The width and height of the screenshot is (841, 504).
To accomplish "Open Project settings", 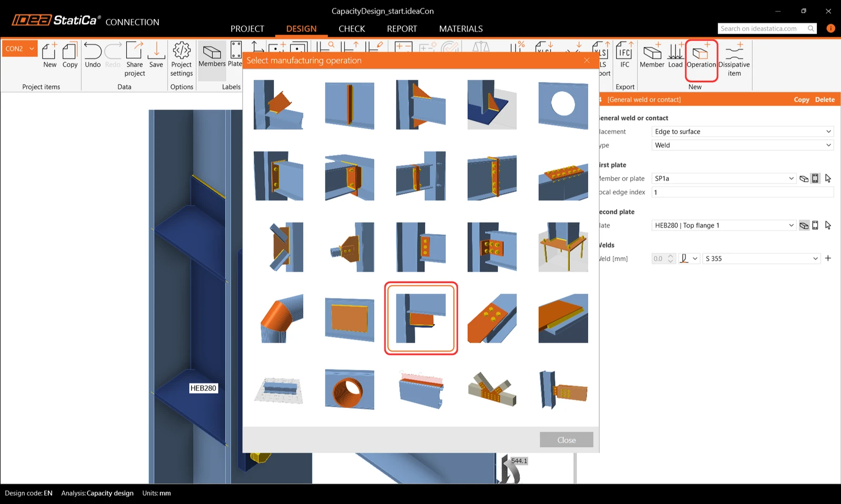I will pyautogui.click(x=181, y=59).
